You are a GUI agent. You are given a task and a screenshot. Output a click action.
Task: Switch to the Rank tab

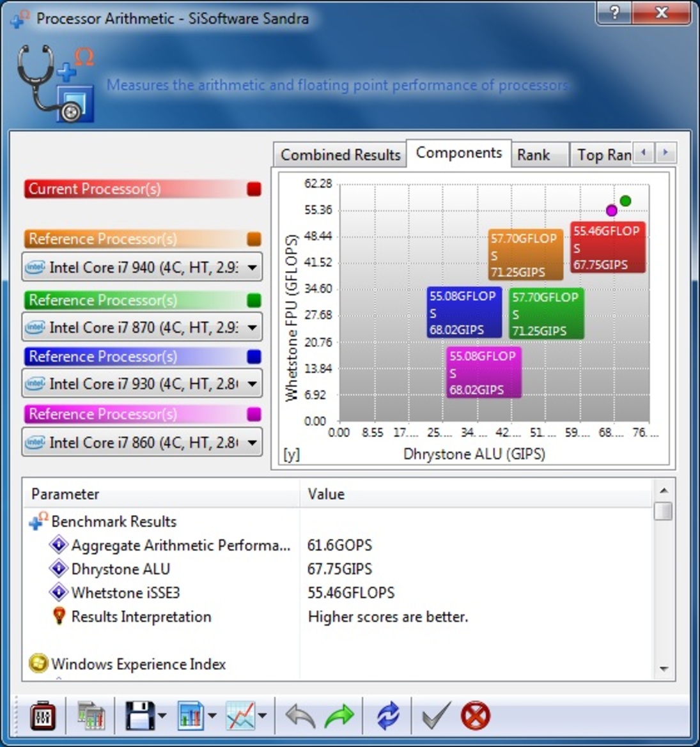[x=540, y=155]
